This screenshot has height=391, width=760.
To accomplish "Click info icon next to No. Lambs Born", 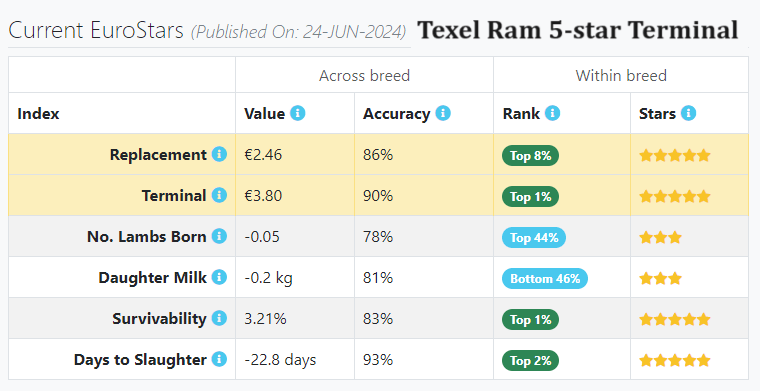I will (x=219, y=236).
